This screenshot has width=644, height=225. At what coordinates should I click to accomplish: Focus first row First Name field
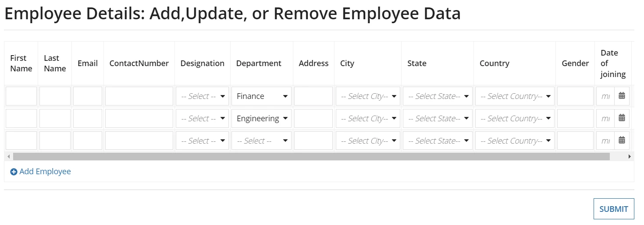(x=21, y=96)
